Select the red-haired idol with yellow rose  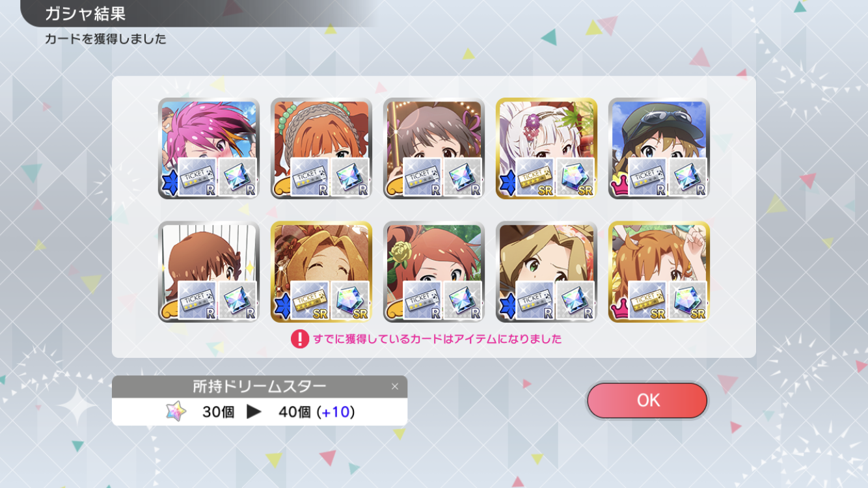click(434, 272)
